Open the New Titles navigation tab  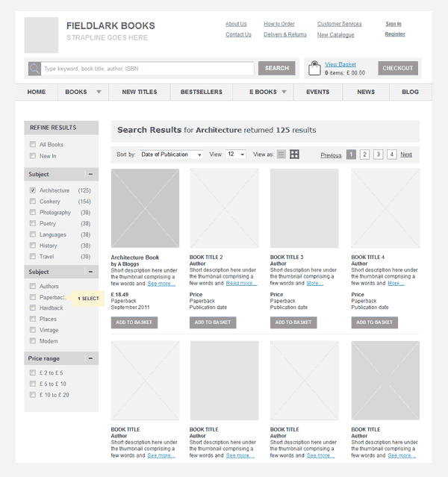click(140, 93)
